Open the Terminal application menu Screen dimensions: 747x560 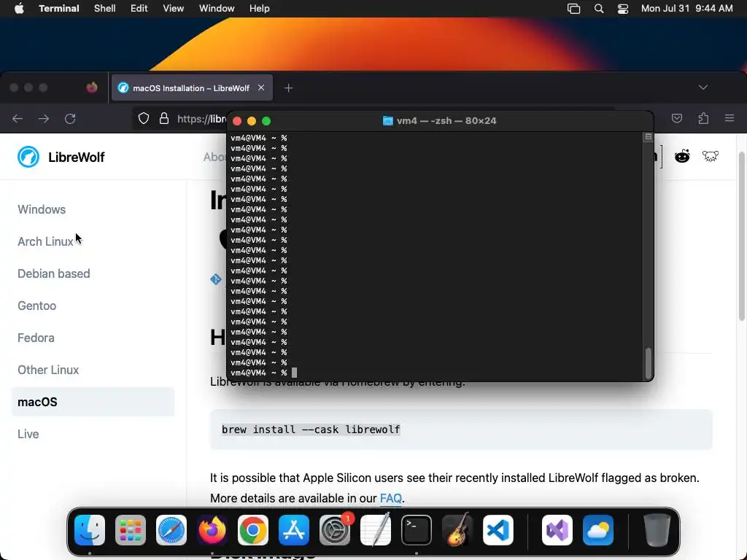[59, 9]
